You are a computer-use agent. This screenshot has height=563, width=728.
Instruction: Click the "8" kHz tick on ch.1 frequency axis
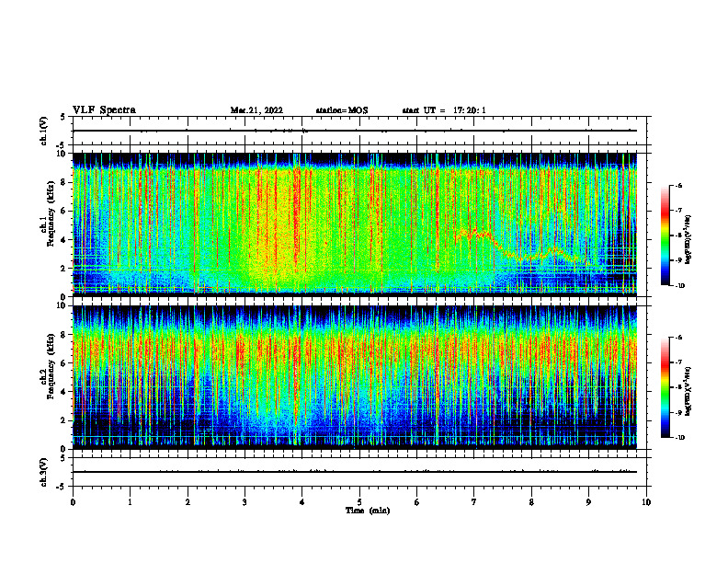(x=63, y=182)
